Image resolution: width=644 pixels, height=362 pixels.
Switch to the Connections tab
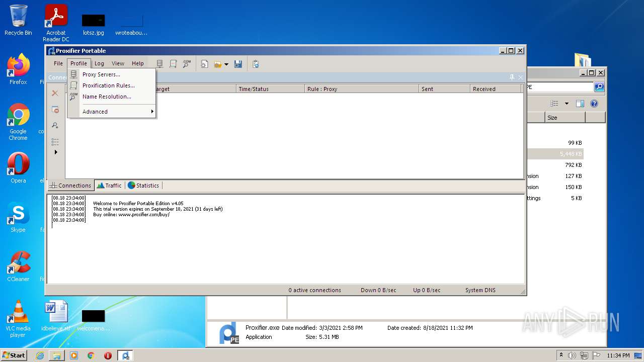[x=70, y=186]
